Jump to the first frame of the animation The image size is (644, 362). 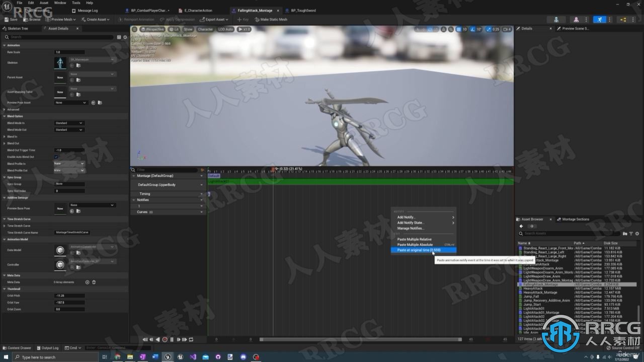[x=145, y=339]
